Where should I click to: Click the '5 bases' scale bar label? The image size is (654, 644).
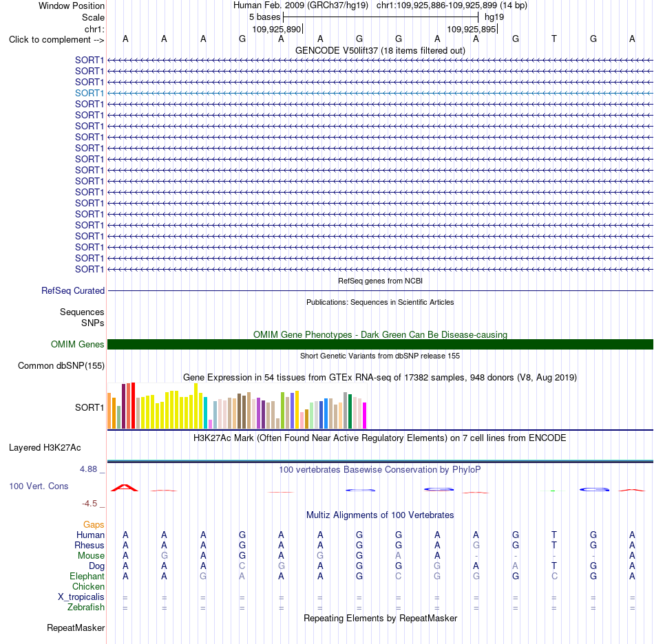tap(265, 17)
